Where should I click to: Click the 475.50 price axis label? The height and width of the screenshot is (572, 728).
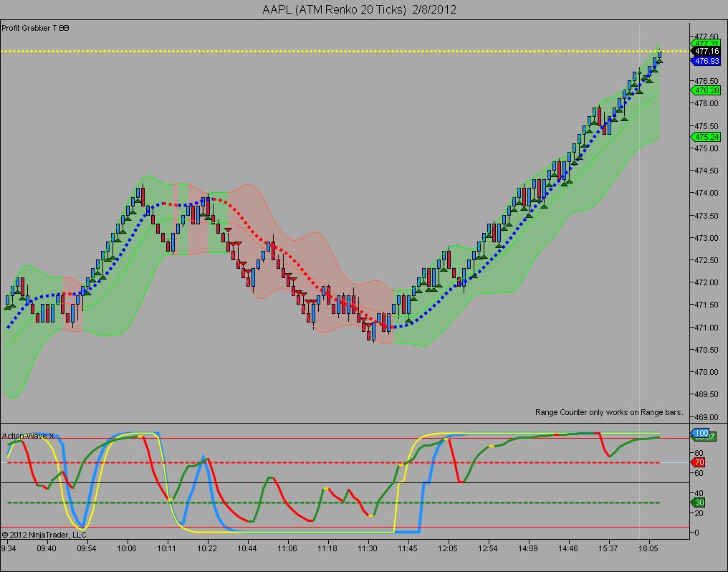(707, 126)
